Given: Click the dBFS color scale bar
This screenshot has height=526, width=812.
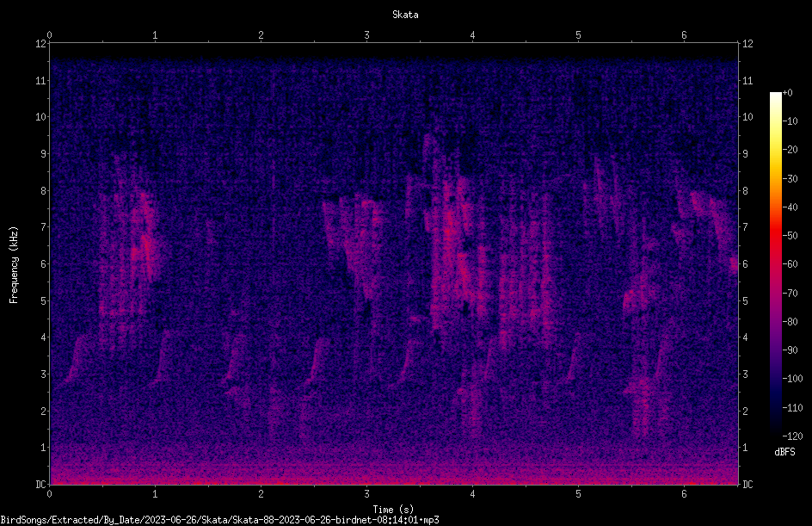Looking at the screenshot, I should coord(775,264).
